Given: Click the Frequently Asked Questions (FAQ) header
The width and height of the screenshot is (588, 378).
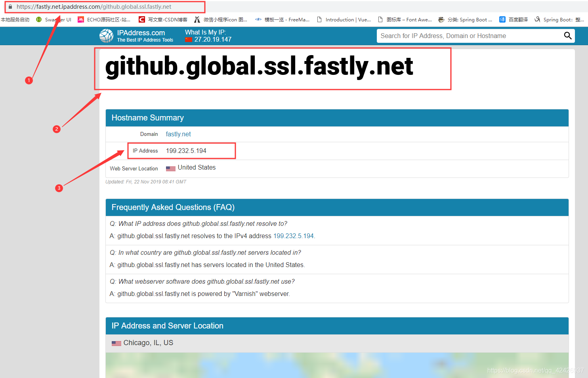Looking at the screenshot, I should coord(337,208).
